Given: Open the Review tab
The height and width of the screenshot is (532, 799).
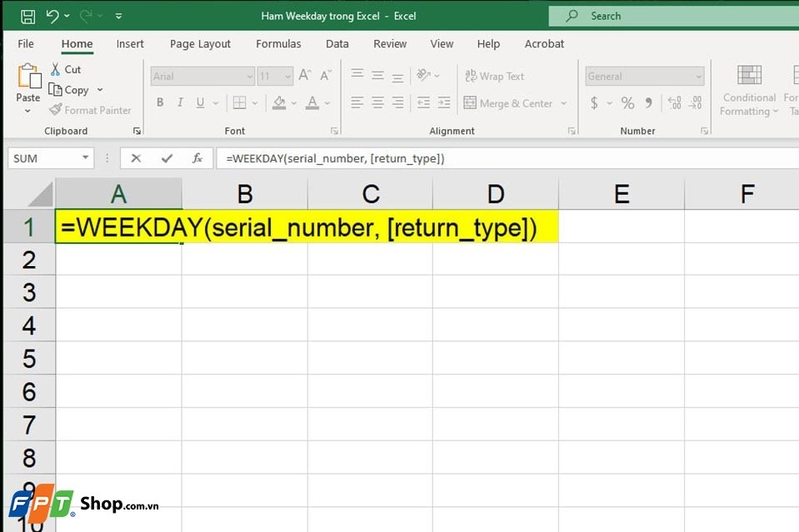Looking at the screenshot, I should pos(390,44).
